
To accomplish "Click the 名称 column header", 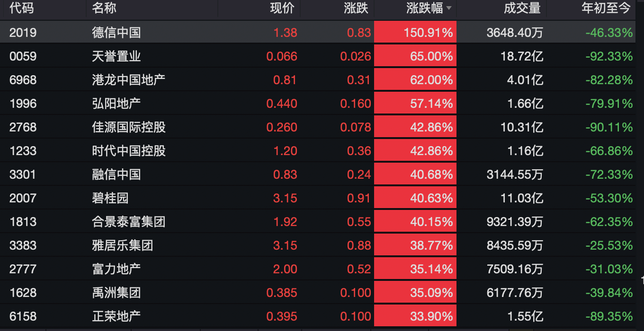I will tap(104, 9).
